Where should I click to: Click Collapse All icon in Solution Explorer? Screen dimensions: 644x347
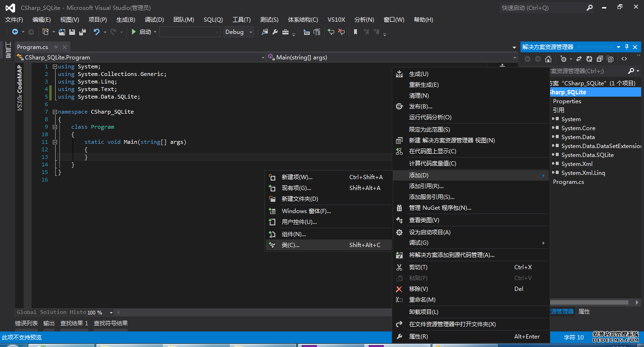coord(600,59)
